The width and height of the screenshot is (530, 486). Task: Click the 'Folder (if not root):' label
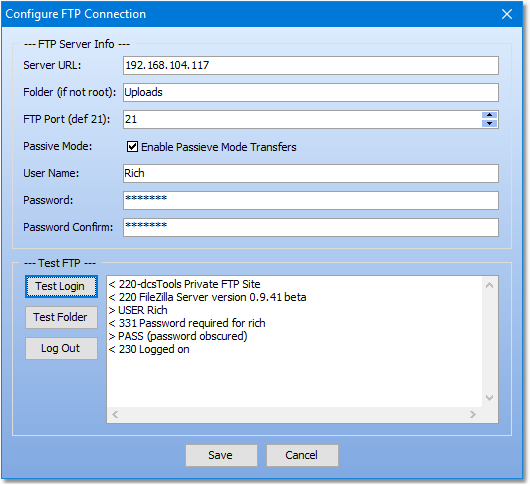[x=69, y=92]
